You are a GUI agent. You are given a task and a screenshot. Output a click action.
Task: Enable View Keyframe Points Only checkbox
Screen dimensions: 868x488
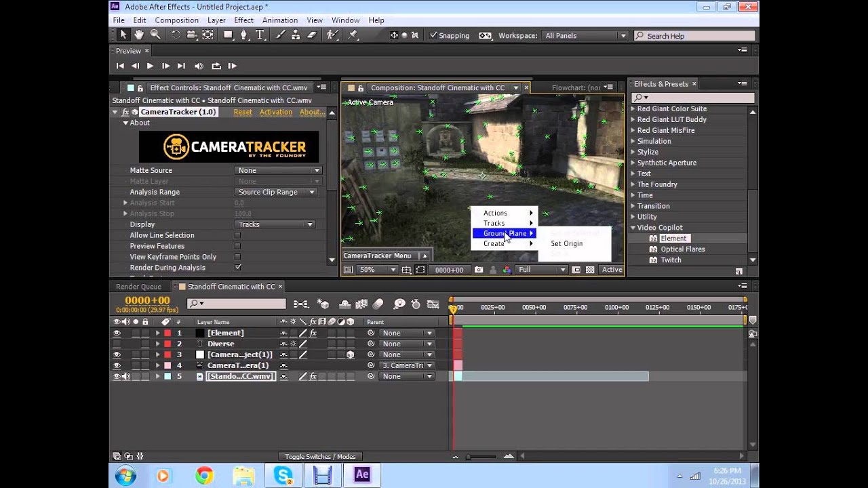click(x=237, y=257)
